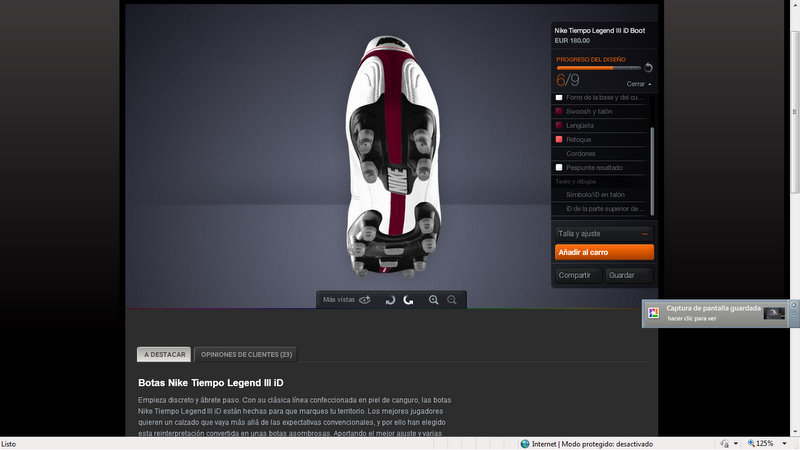Viewport: 800px width, 450px height.
Task: Collapse the Talla y ajuste section
Action: (644, 234)
